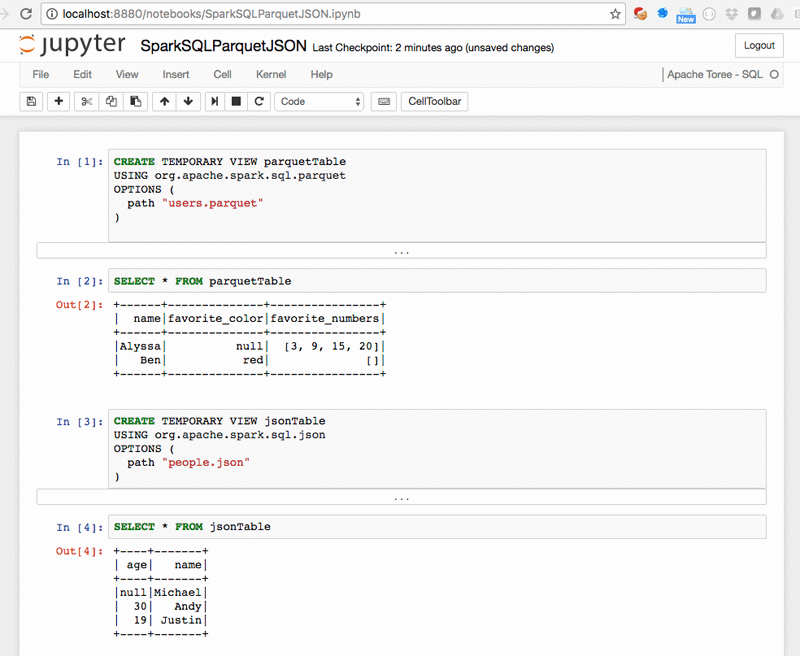Open the Kernel menu

(271, 75)
